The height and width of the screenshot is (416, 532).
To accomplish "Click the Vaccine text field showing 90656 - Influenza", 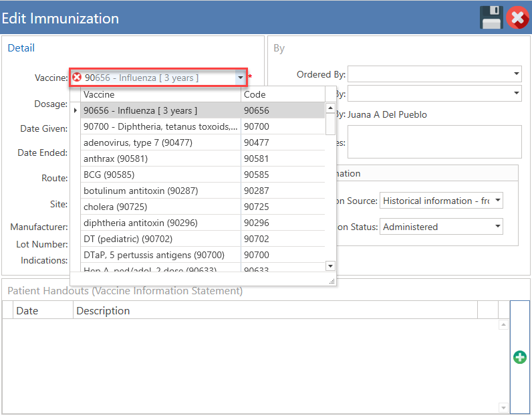I will [x=159, y=78].
